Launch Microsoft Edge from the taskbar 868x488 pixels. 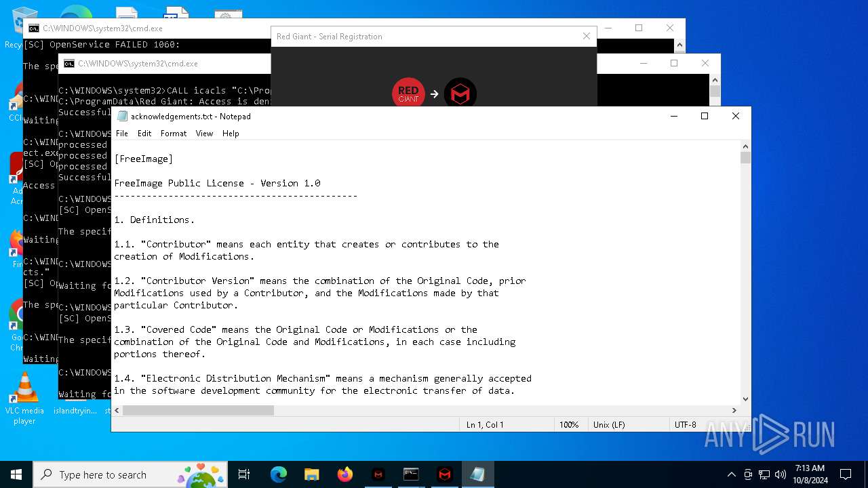point(279,474)
